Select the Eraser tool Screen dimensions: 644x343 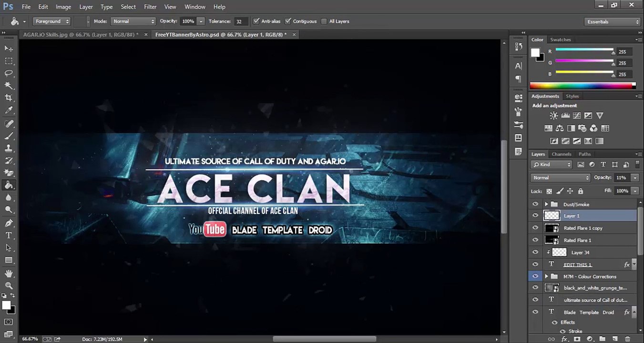pyautogui.click(x=9, y=173)
